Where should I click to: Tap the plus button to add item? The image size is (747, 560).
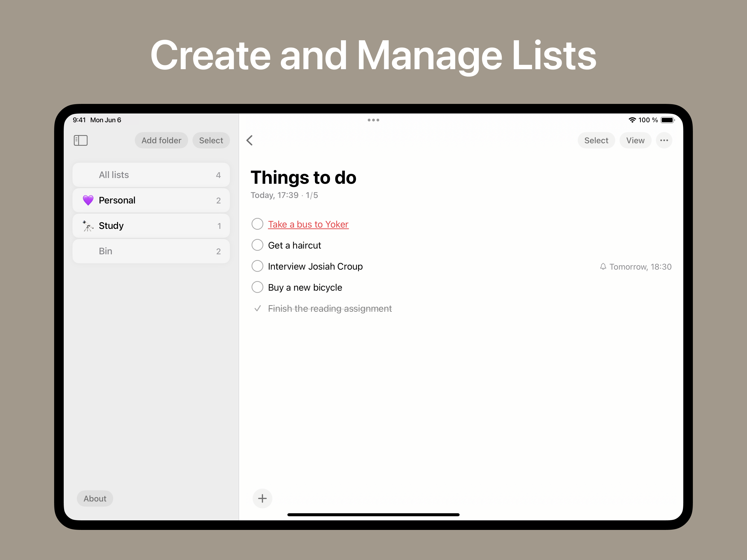point(262,498)
